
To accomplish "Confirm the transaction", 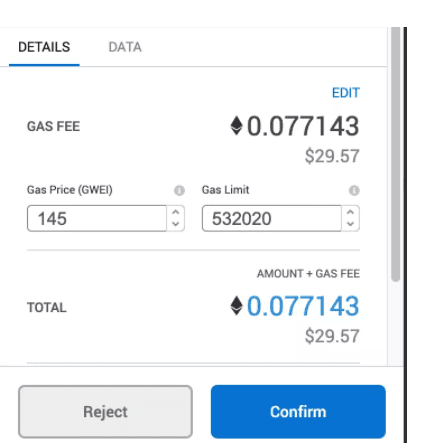I will pyautogui.click(x=298, y=412).
